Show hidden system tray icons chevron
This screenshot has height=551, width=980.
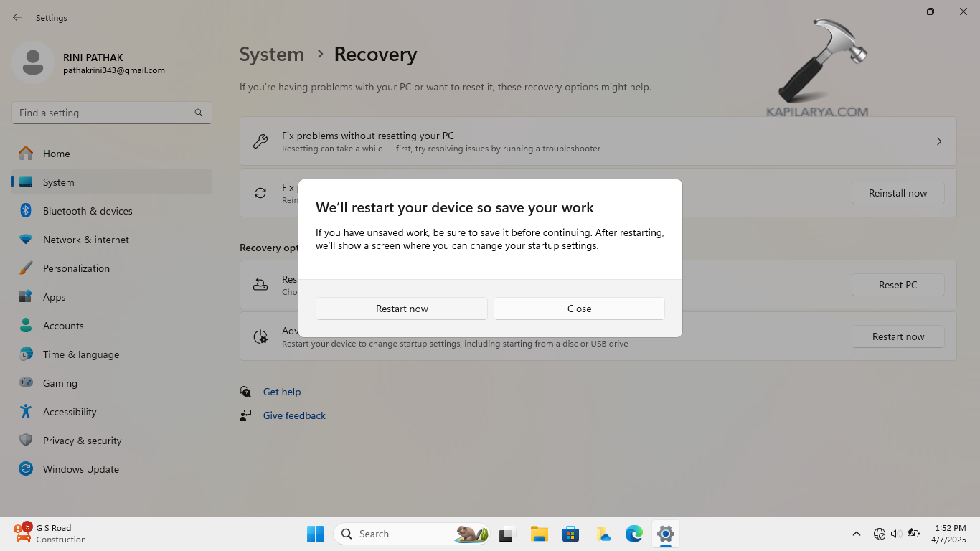(x=856, y=534)
